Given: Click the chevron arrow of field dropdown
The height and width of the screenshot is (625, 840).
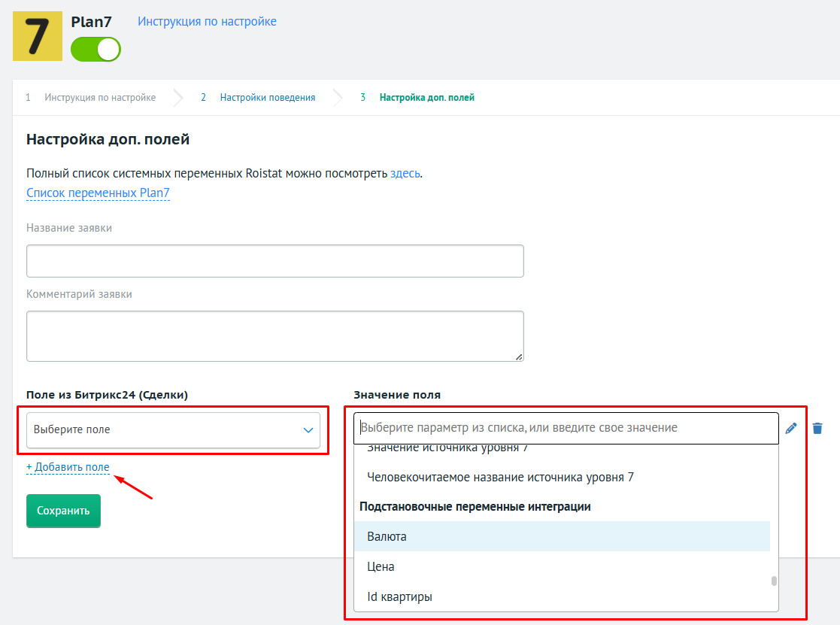Looking at the screenshot, I should point(308,430).
